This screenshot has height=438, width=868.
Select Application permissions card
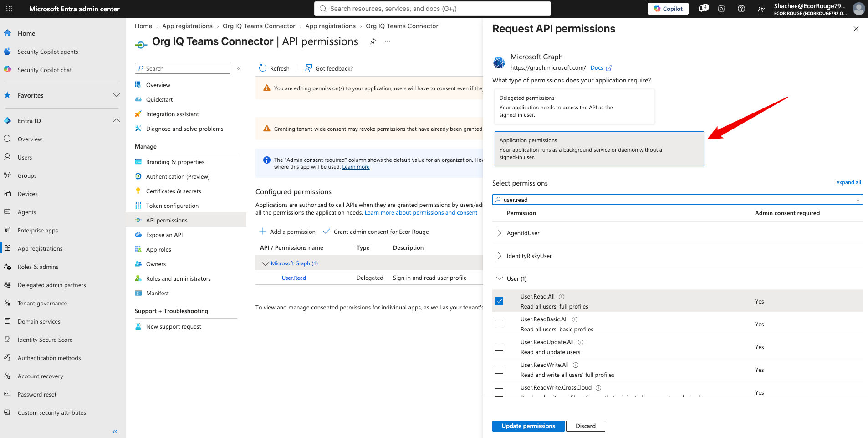[x=599, y=149]
